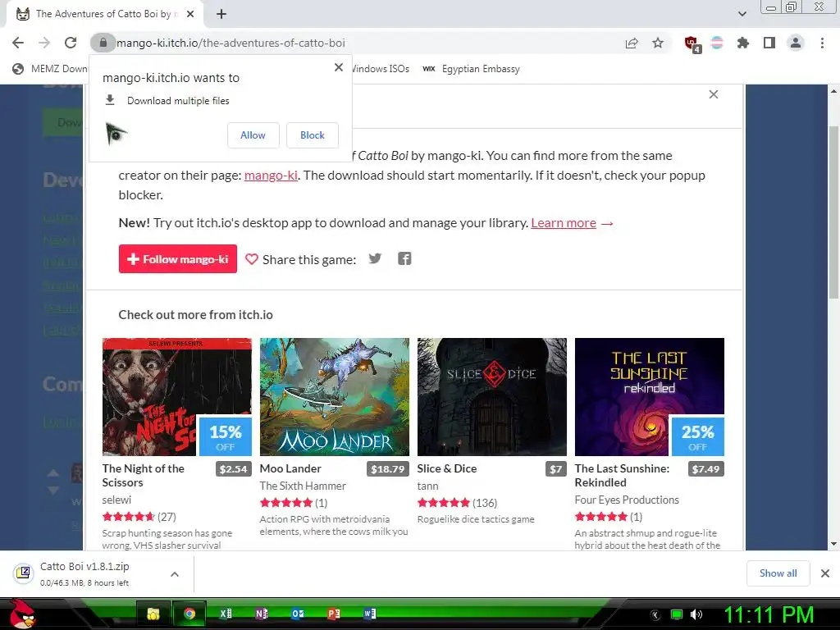Open the Chrome three-dot menu
The width and height of the screenshot is (840, 630).
822,43
